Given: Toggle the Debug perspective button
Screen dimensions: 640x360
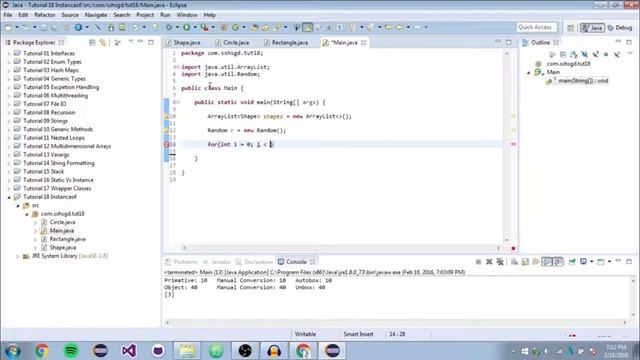Looking at the screenshot, I should pos(620,28).
